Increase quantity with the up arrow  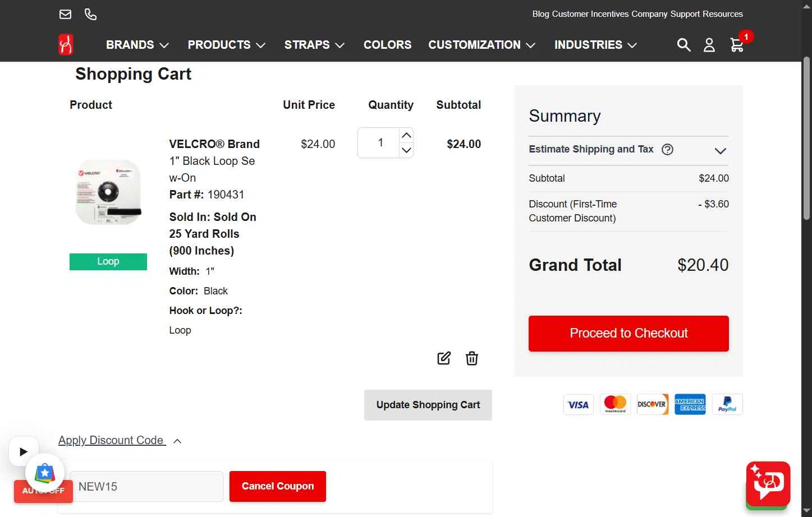pos(407,135)
